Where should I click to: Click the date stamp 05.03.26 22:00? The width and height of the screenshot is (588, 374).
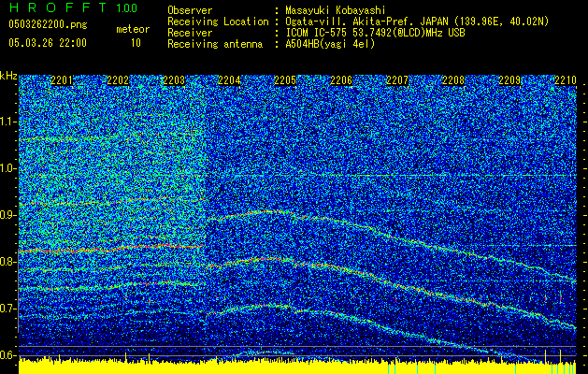tap(48, 43)
